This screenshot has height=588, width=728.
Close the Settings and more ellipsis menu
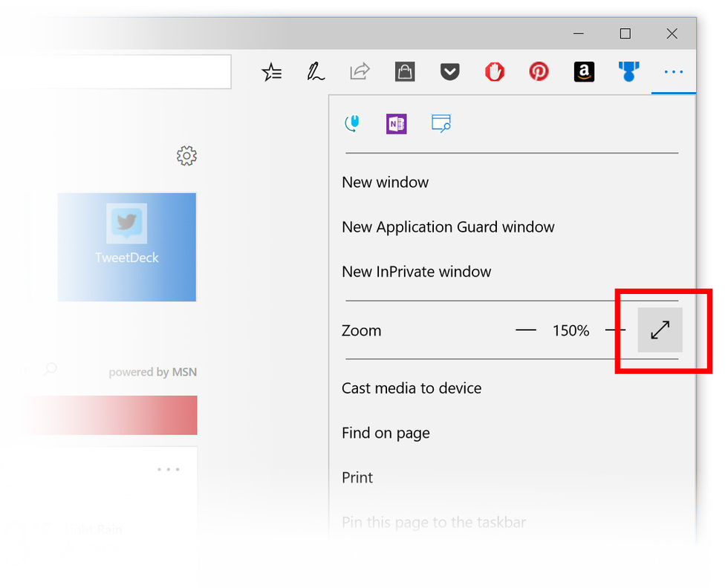pos(673,72)
